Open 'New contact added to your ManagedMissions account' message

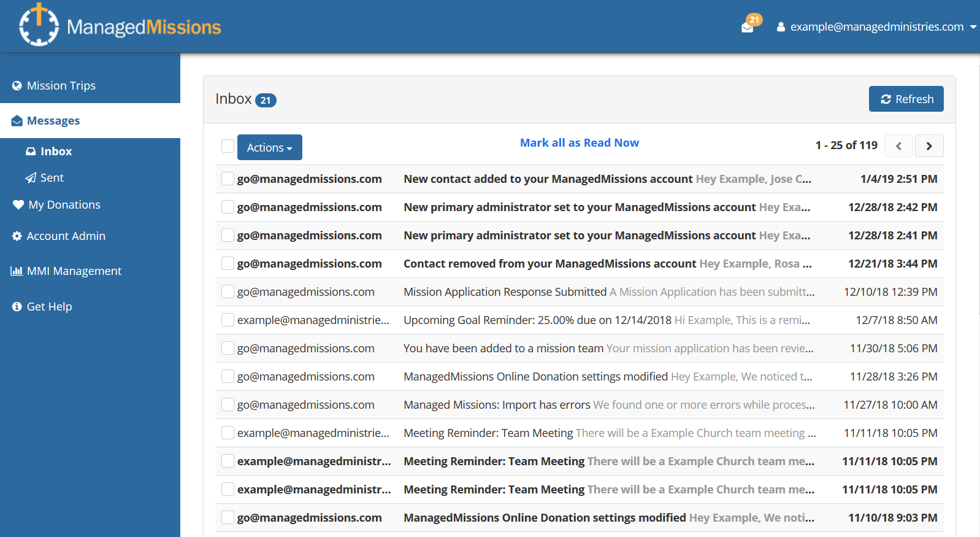[x=548, y=179]
